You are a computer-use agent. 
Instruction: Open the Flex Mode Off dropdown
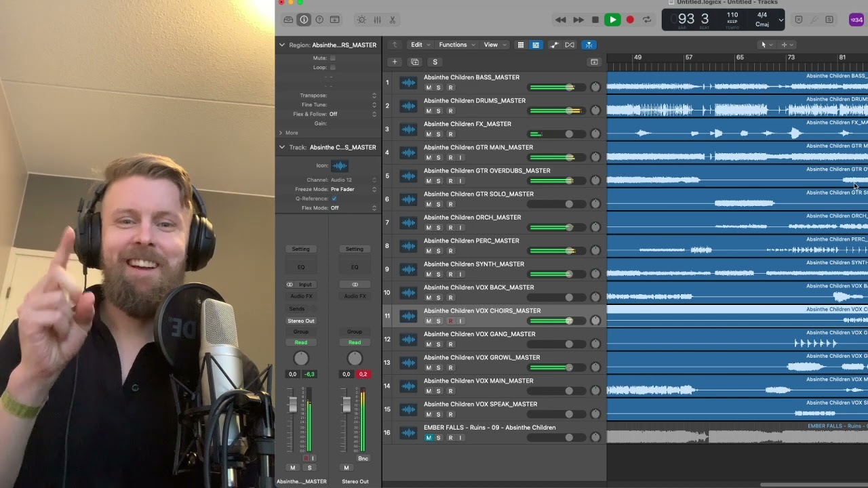point(353,208)
